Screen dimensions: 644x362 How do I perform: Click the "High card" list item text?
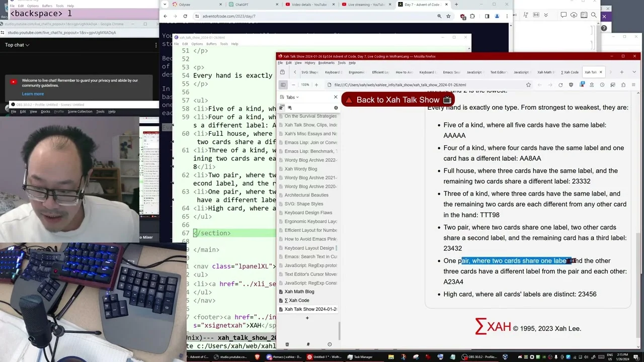coord(520,294)
